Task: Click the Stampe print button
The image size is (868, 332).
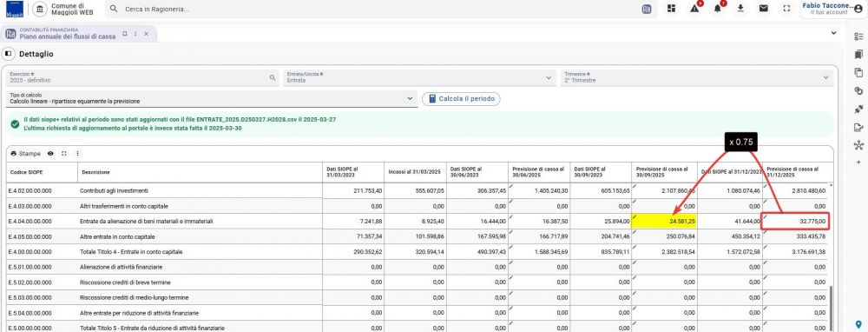Action: (x=25, y=154)
